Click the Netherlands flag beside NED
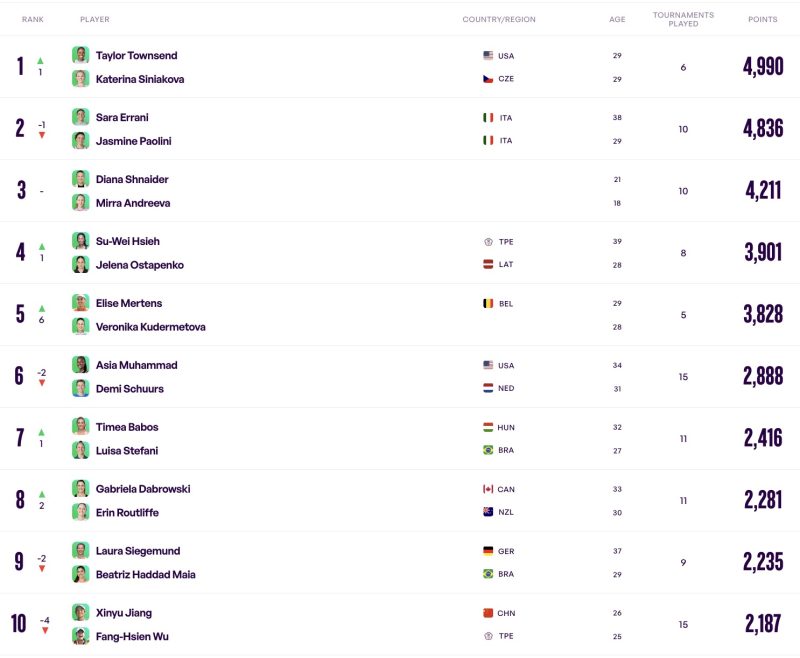800x658 pixels. click(x=488, y=388)
